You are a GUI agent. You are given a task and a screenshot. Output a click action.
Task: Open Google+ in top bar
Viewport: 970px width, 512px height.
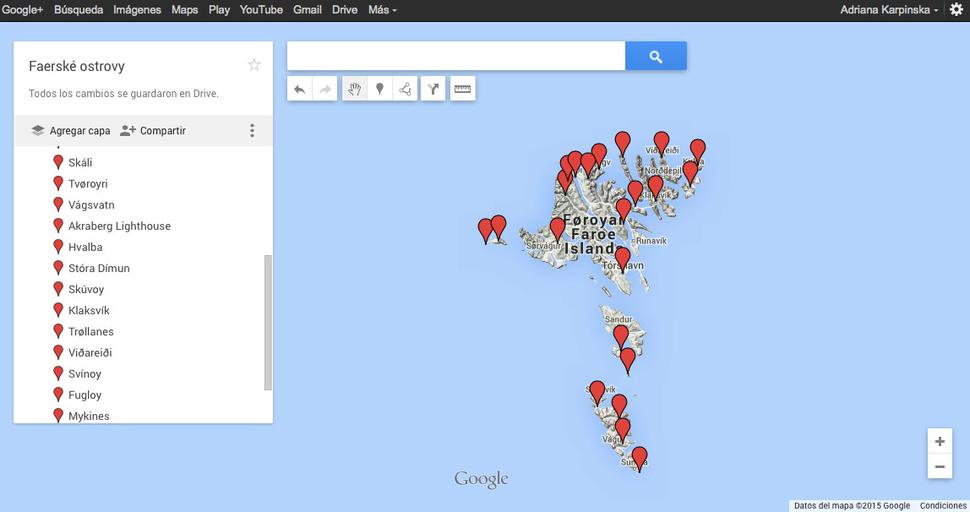point(22,10)
